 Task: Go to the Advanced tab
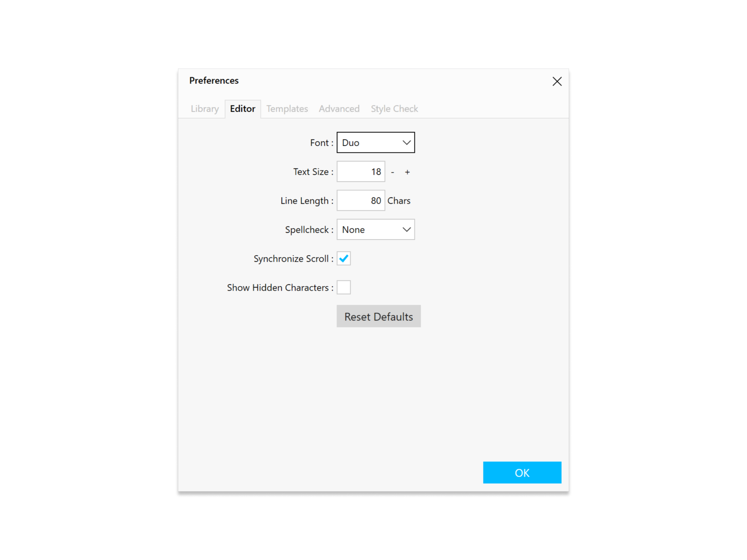339,109
